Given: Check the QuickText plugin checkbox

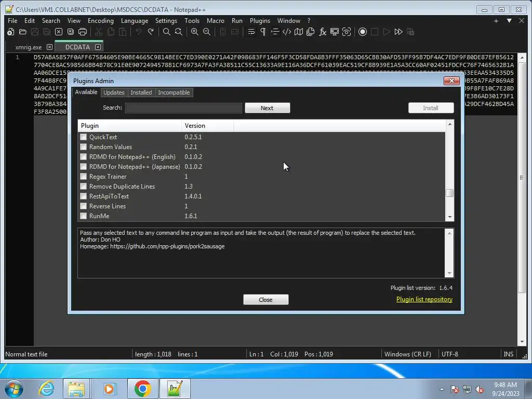Looking at the screenshot, I should point(84,137).
